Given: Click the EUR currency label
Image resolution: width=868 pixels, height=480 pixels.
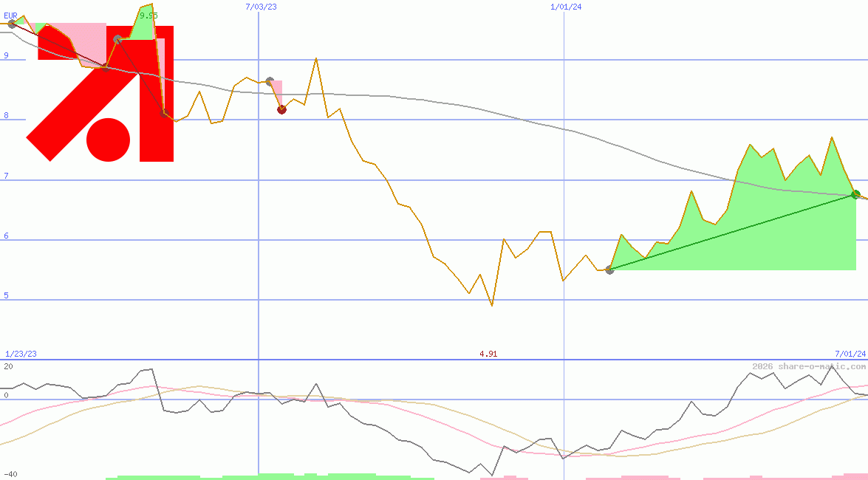Looking at the screenshot, I should click(10, 15).
